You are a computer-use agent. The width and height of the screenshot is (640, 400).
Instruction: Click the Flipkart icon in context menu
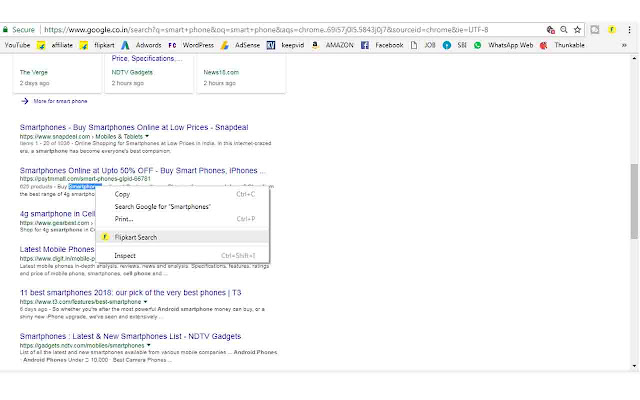105,237
